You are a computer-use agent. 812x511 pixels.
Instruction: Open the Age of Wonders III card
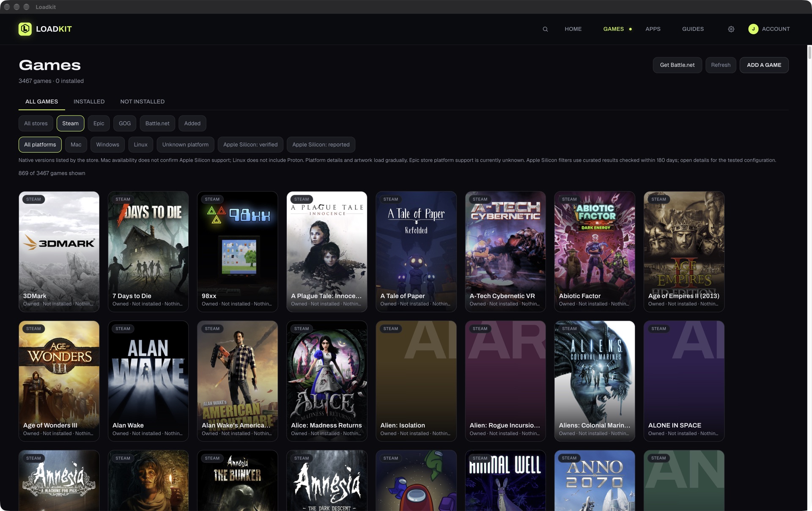(59, 381)
